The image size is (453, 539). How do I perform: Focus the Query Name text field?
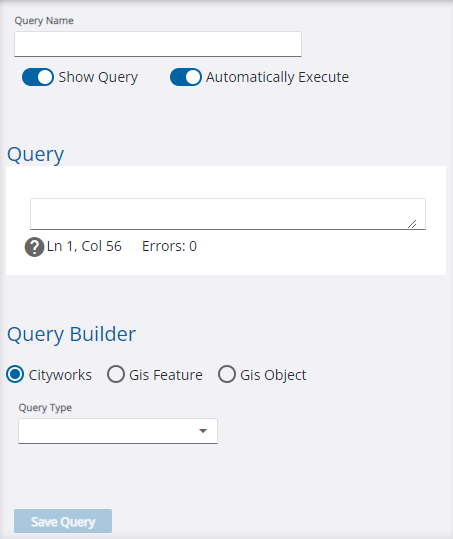click(158, 44)
